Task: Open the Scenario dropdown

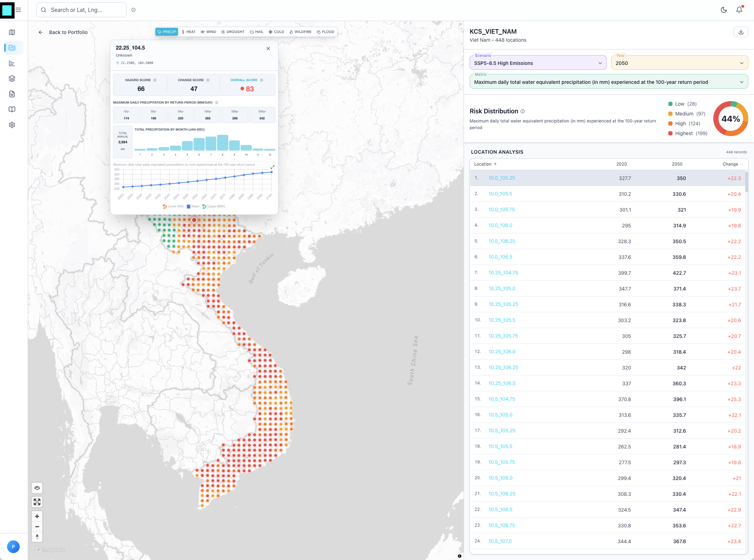Action: (x=538, y=63)
